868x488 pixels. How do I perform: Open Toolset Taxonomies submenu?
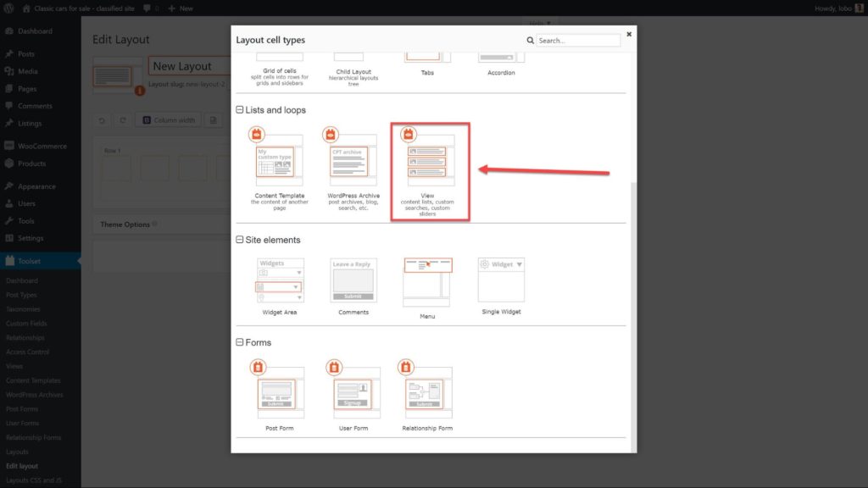(23, 309)
